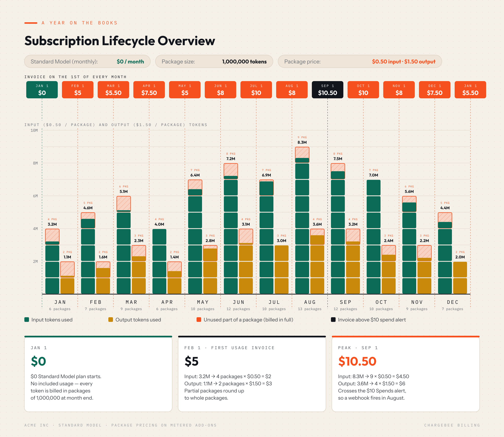This screenshot has height=437, width=504.
Task: Click the 1.1M January output bar label
Action: tap(67, 257)
